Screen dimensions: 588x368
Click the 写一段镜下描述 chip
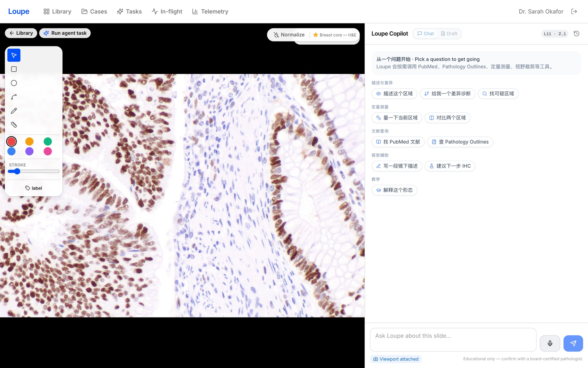(397, 166)
